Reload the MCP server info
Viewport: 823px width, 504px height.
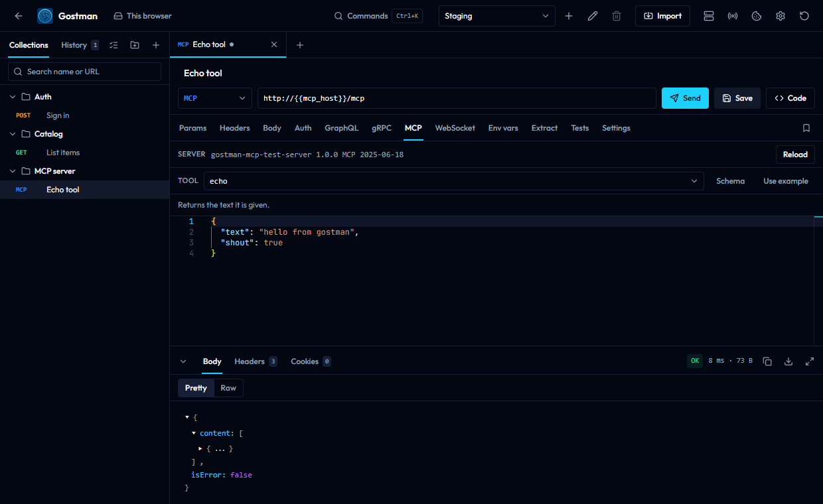click(x=795, y=155)
